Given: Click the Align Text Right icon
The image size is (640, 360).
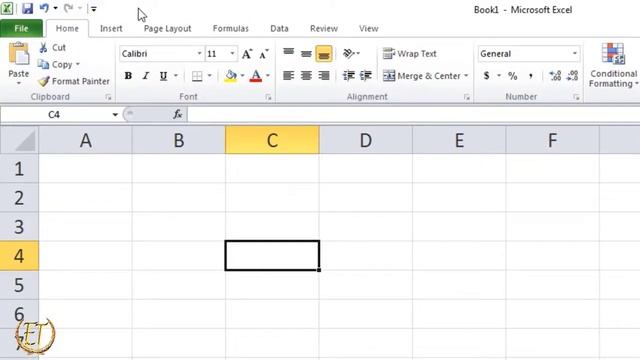Looking at the screenshot, I should [324, 76].
